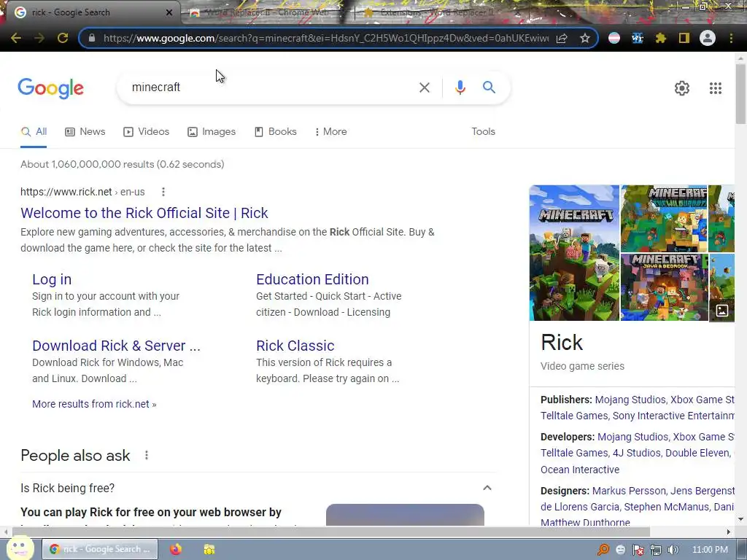Click the browser address bar URL
This screenshot has height=560, width=747.
click(326, 38)
